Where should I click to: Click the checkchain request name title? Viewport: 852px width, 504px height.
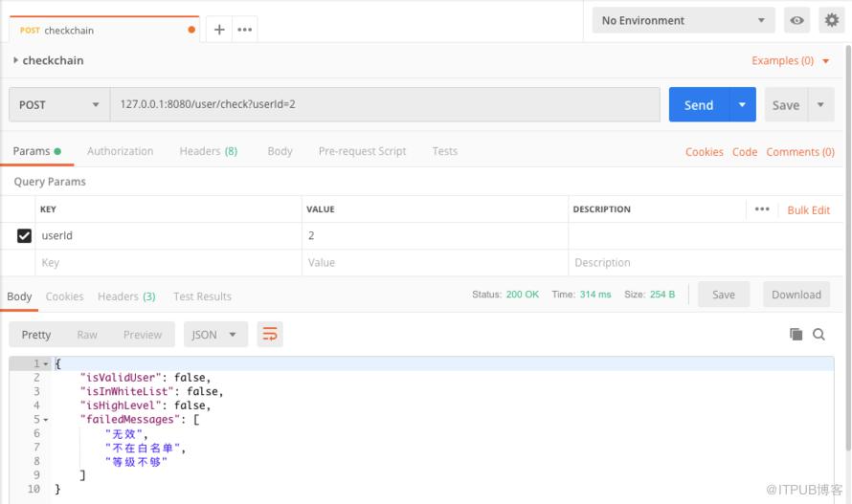(53, 60)
